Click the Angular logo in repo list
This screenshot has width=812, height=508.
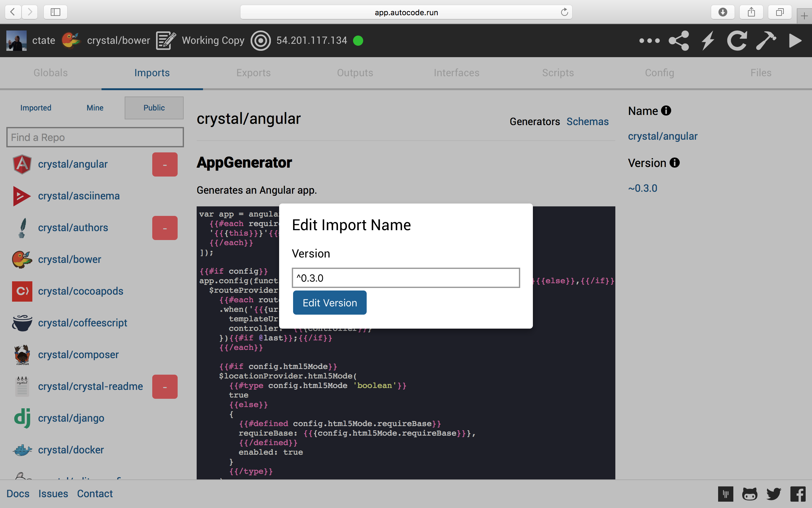click(22, 164)
